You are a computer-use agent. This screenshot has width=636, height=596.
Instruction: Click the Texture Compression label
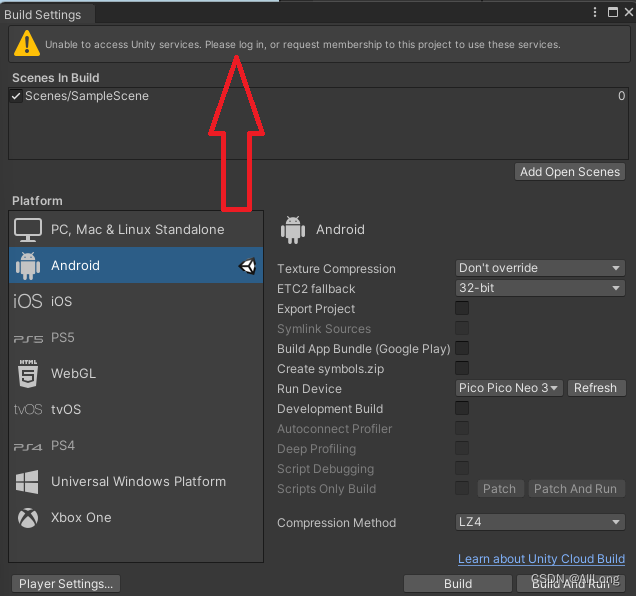pos(336,269)
